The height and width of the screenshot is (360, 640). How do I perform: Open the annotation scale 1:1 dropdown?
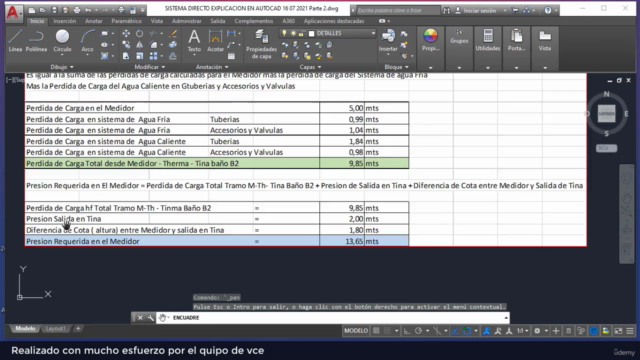pos(523,331)
